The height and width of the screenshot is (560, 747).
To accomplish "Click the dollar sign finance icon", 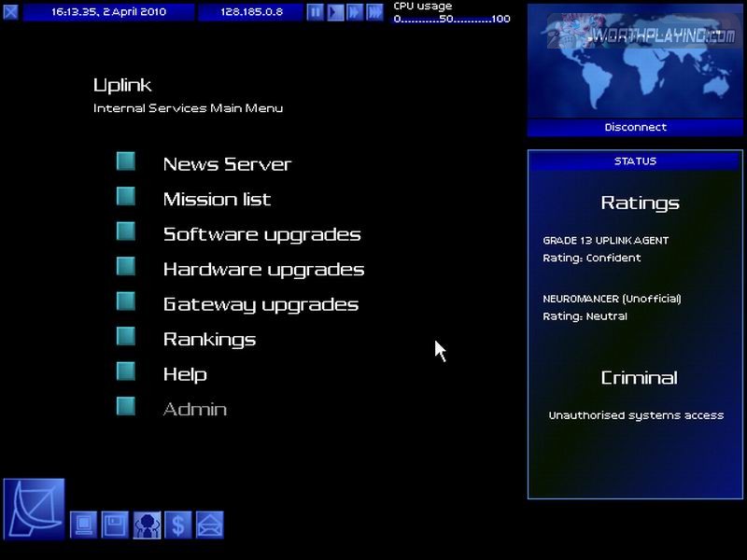I will point(177,525).
